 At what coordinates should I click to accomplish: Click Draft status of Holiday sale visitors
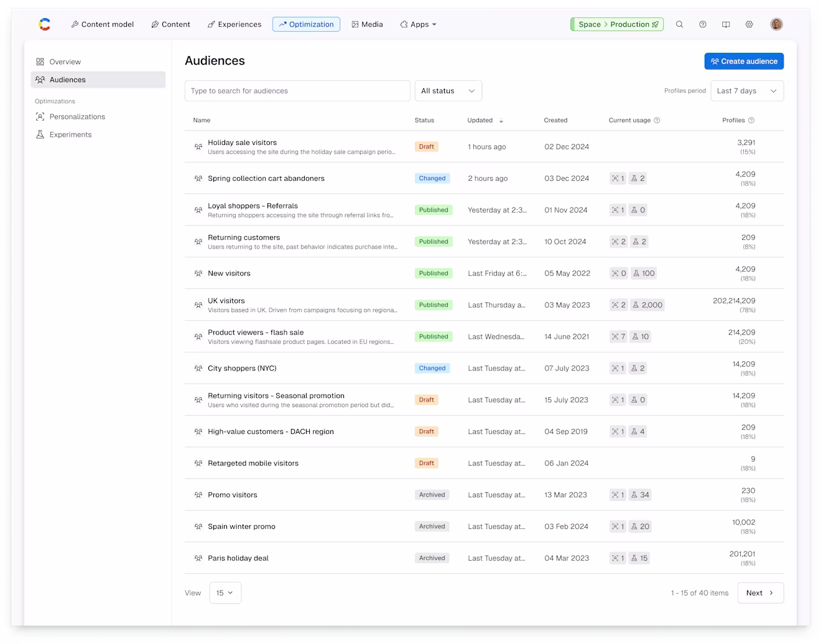point(427,147)
